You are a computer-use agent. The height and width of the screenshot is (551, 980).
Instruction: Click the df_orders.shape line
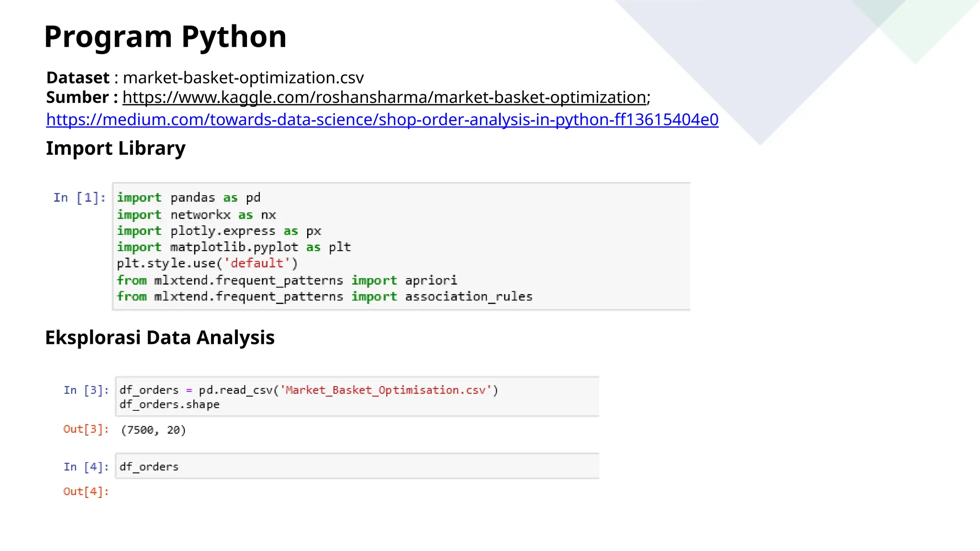click(169, 405)
